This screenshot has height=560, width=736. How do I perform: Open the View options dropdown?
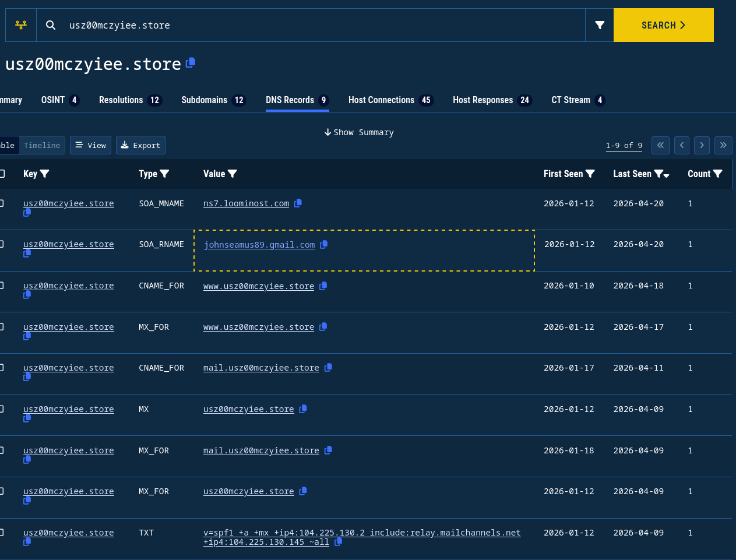90,145
